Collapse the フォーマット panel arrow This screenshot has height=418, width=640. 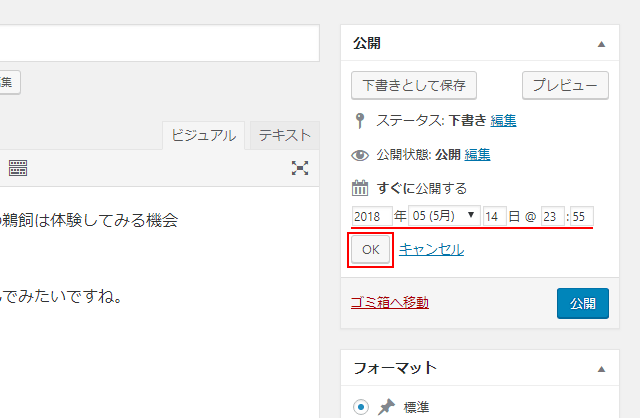(601, 368)
